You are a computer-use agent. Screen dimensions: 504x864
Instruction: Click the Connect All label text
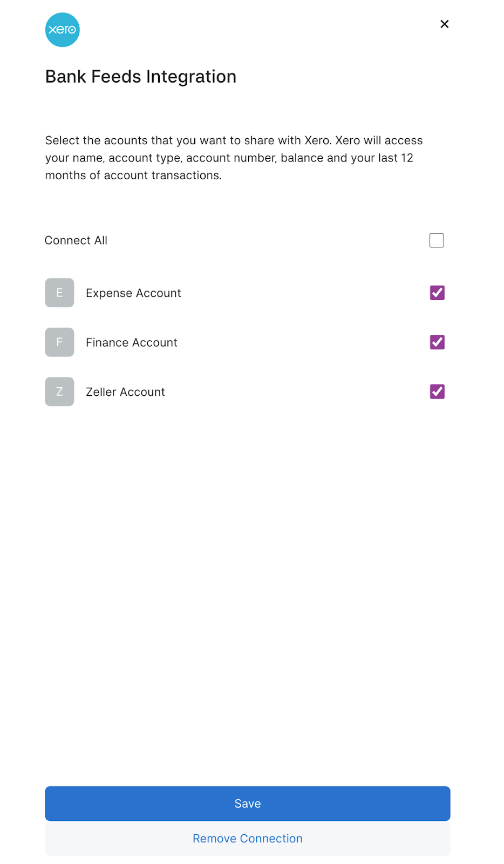tap(76, 240)
